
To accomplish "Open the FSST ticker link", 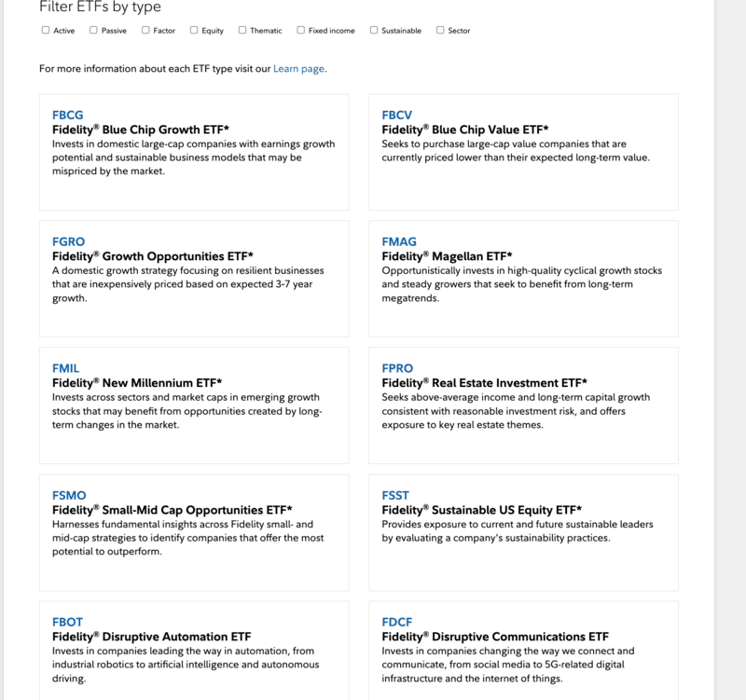I will click(x=395, y=496).
